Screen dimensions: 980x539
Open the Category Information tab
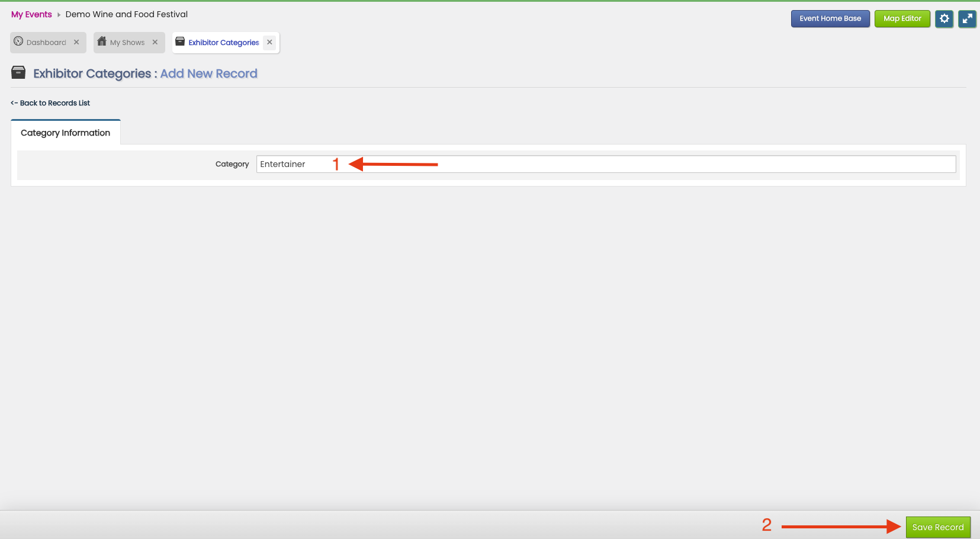point(65,133)
